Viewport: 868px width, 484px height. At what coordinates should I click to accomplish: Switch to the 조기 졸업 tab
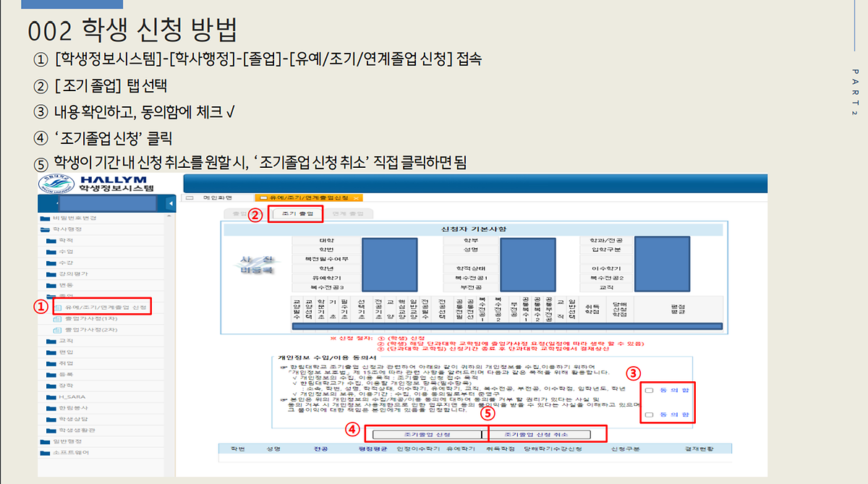tap(297, 214)
